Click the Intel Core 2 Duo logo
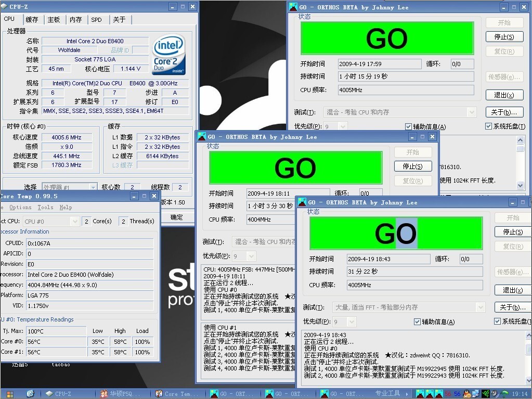The height and width of the screenshot is (399, 532). click(x=169, y=55)
